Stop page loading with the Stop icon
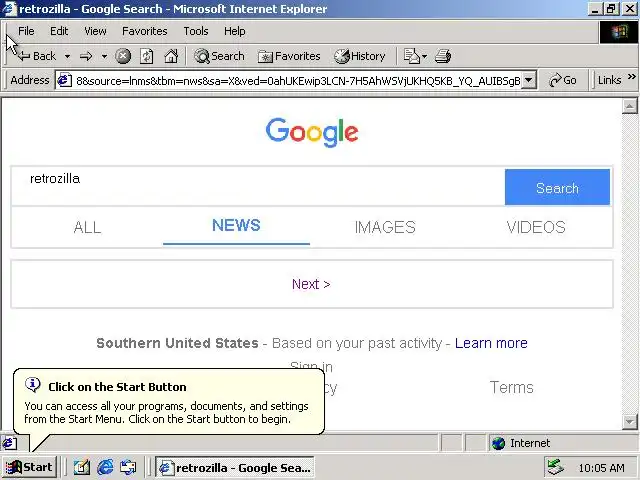The width and height of the screenshot is (640, 480). (x=123, y=56)
